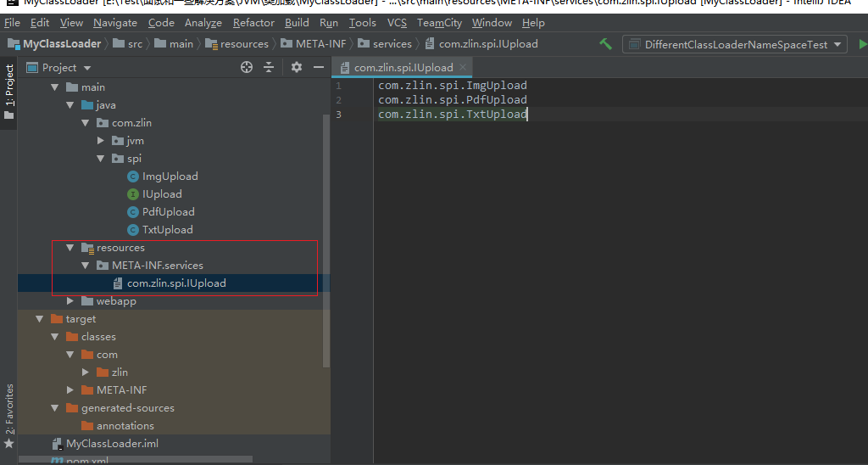Image resolution: width=868 pixels, height=465 pixels.
Task: Collapse the resources folder node
Action: (70, 248)
